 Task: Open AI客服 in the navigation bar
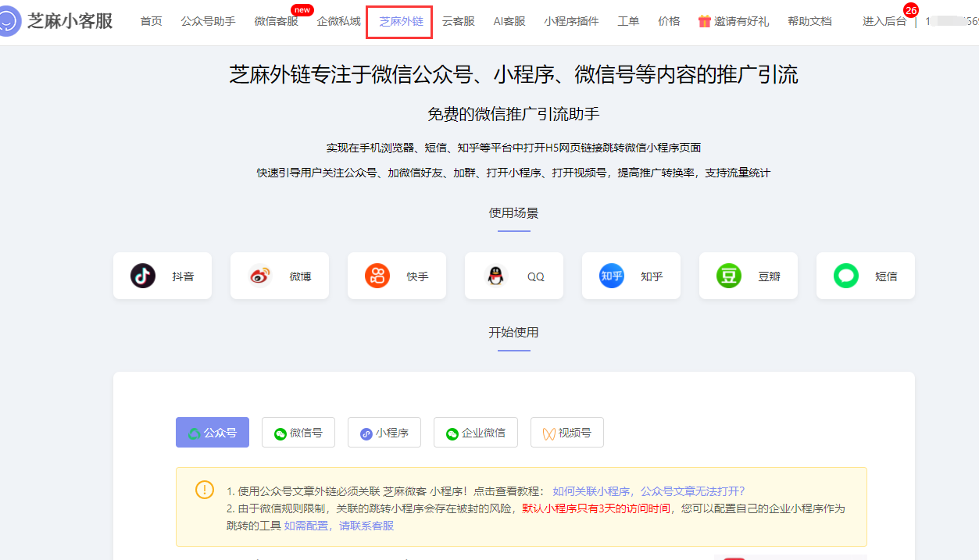(509, 21)
